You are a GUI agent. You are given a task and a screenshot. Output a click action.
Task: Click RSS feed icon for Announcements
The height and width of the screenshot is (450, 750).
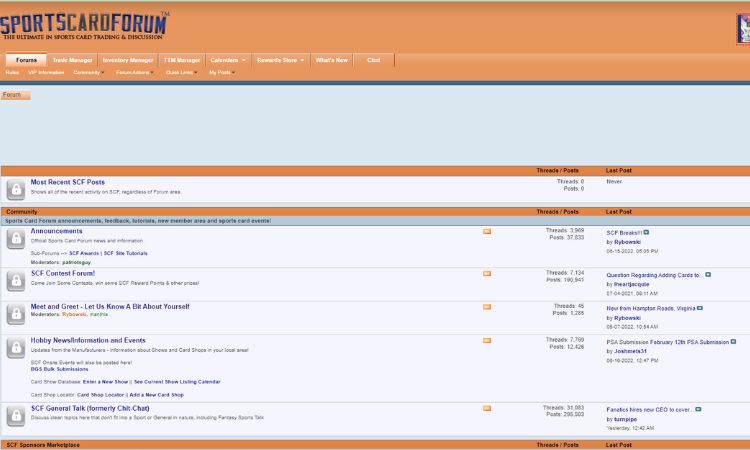pyautogui.click(x=487, y=231)
